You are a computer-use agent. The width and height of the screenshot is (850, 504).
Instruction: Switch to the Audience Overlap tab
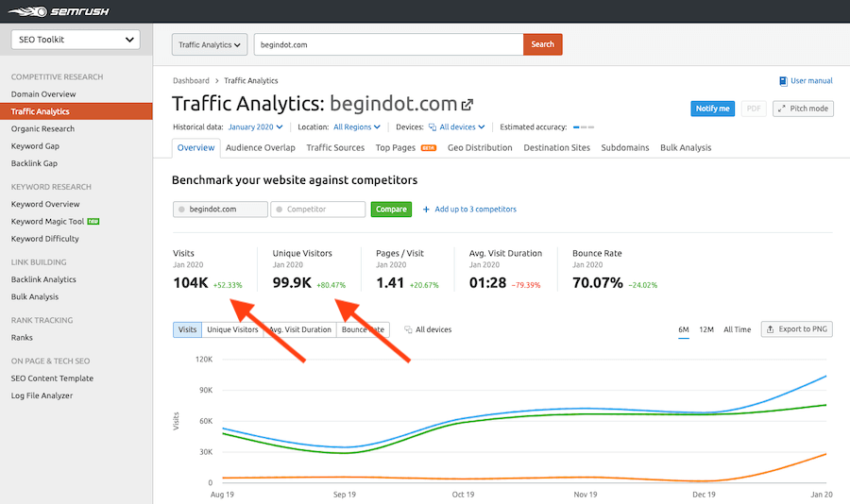point(261,148)
